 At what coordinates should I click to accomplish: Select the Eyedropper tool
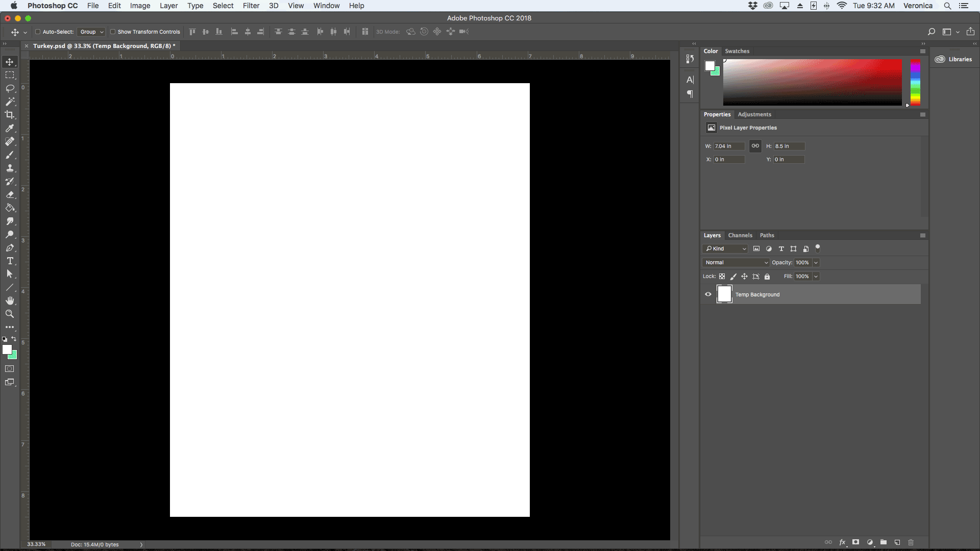tap(10, 128)
